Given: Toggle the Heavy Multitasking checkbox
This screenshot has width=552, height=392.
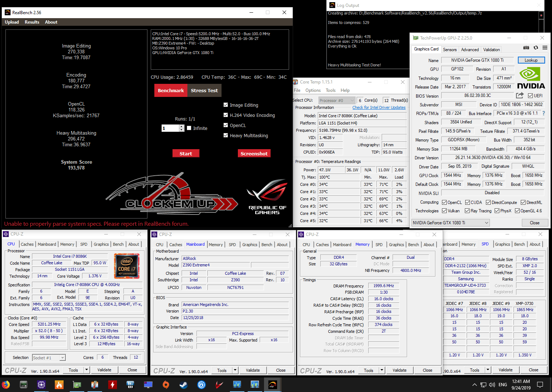Looking at the screenshot, I should 226,135.
